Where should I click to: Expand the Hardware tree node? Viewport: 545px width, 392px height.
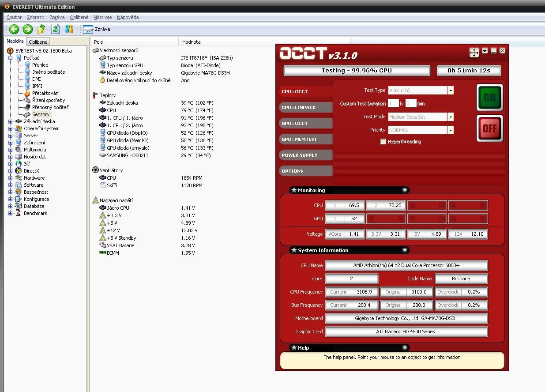[10, 178]
